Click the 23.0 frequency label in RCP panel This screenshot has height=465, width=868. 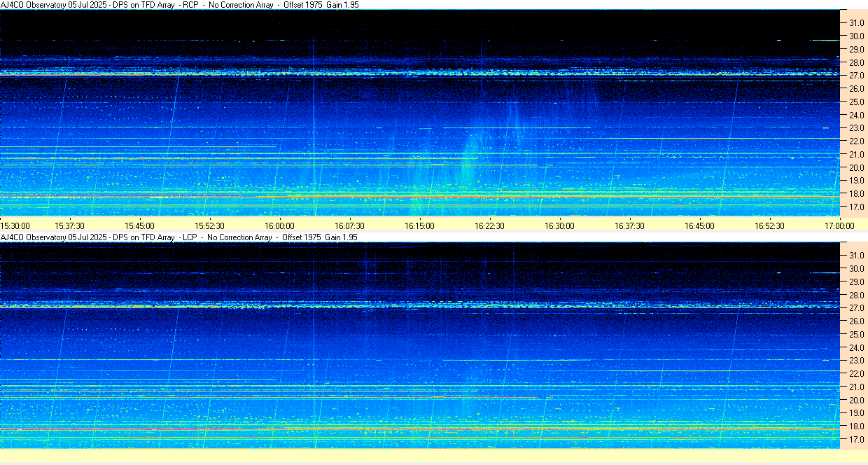[x=857, y=128]
